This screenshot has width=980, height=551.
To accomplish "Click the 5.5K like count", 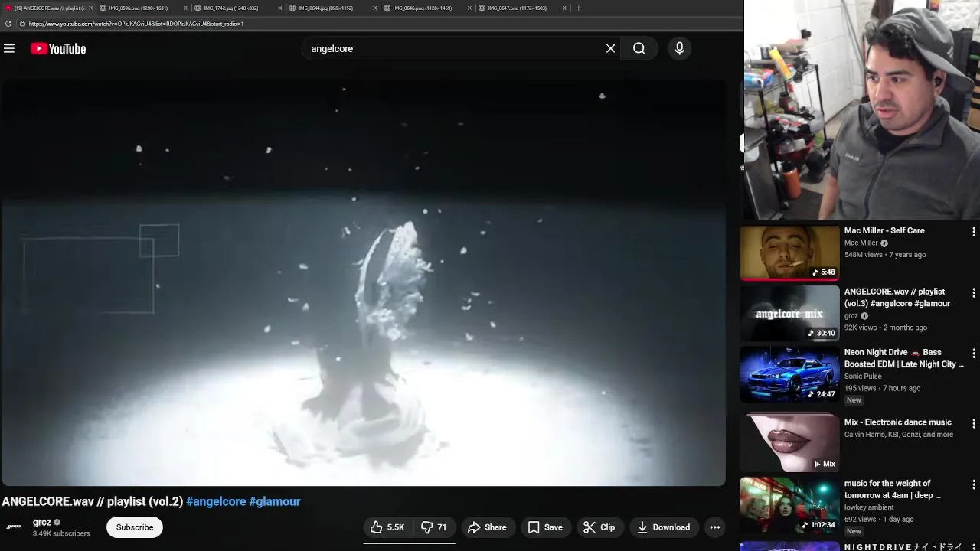I will tap(396, 527).
